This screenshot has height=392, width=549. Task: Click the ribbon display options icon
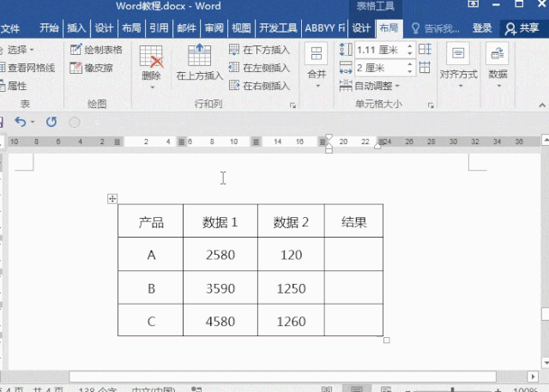tap(474, 3)
